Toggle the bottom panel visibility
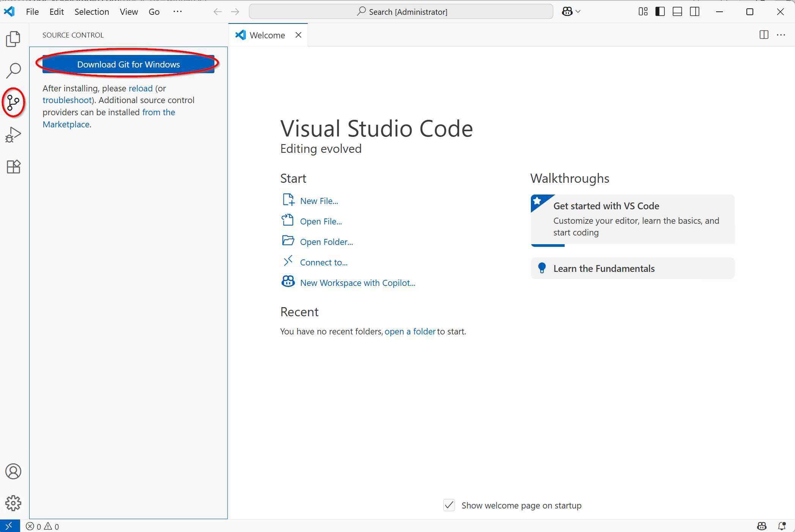The width and height of the screenshot is (795, 532). click(x=677, y=12)
